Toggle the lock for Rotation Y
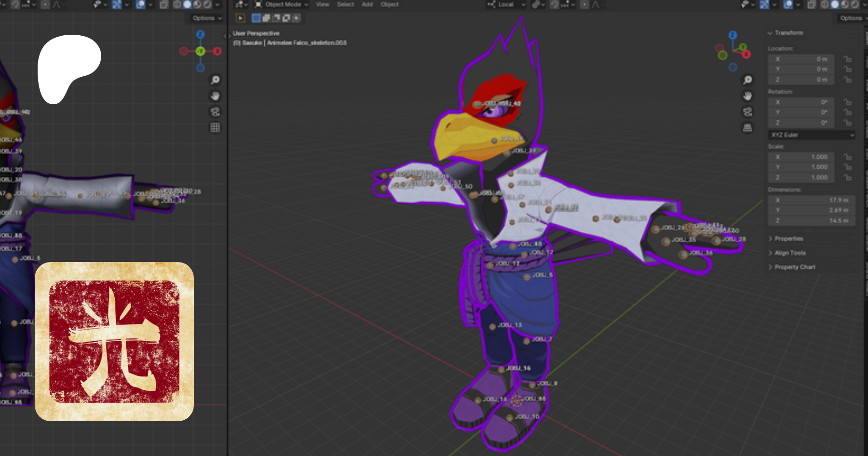Viewport: 868px width, 456px height. 847,112
